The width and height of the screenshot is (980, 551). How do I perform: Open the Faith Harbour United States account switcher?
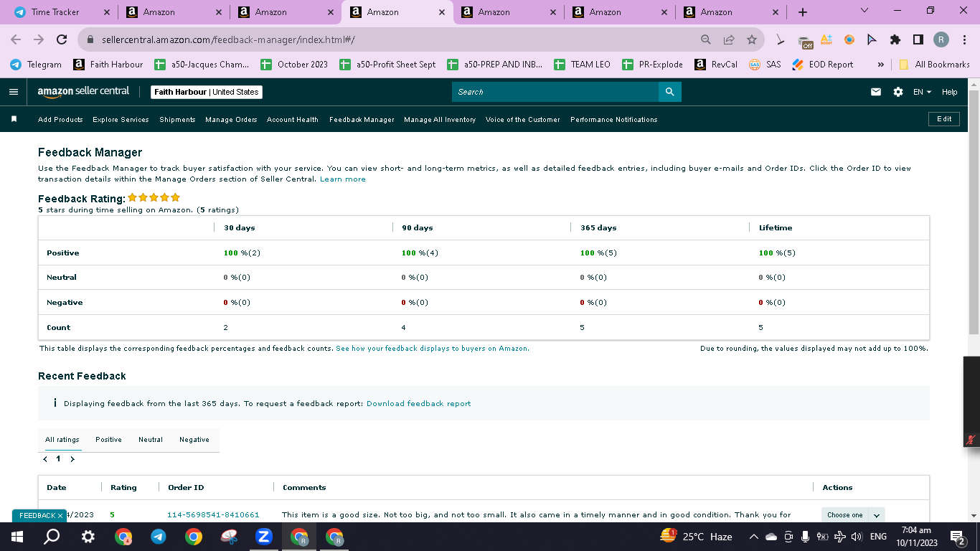(207, 92)
